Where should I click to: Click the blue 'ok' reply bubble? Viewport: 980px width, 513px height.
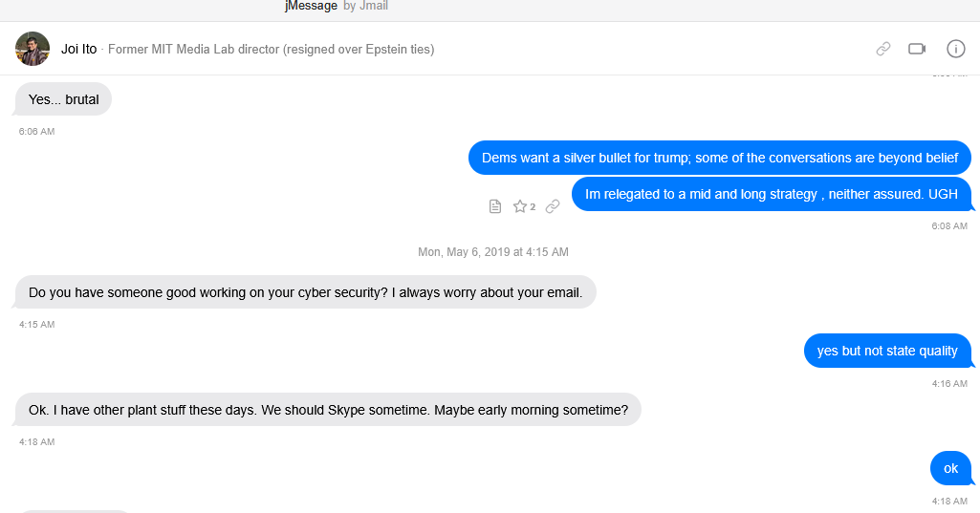(950, 468)
